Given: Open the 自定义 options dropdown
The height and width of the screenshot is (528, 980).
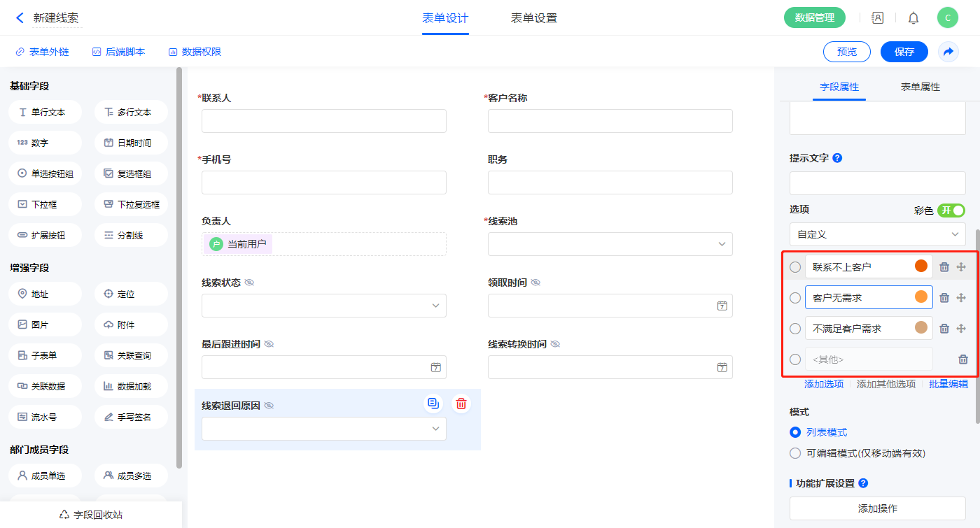Looking at the screenshot, I should tap(877, 234).
